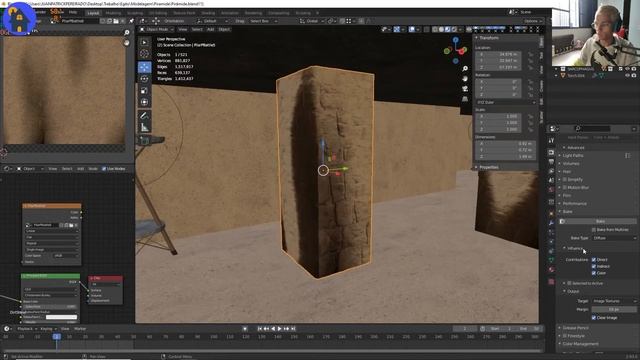Viewport: 640px width, 360px height.
Task: Jump to the last frame in timeline
Action: 293,329
